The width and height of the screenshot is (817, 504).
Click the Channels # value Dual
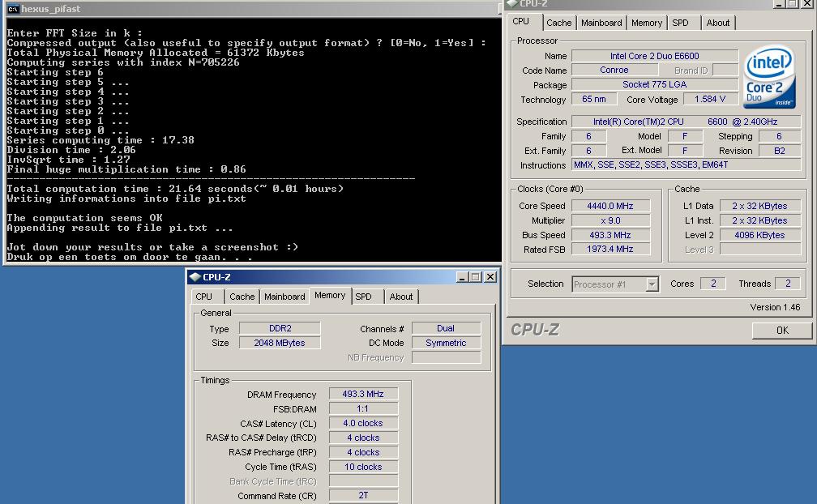(x=446, y=328)
